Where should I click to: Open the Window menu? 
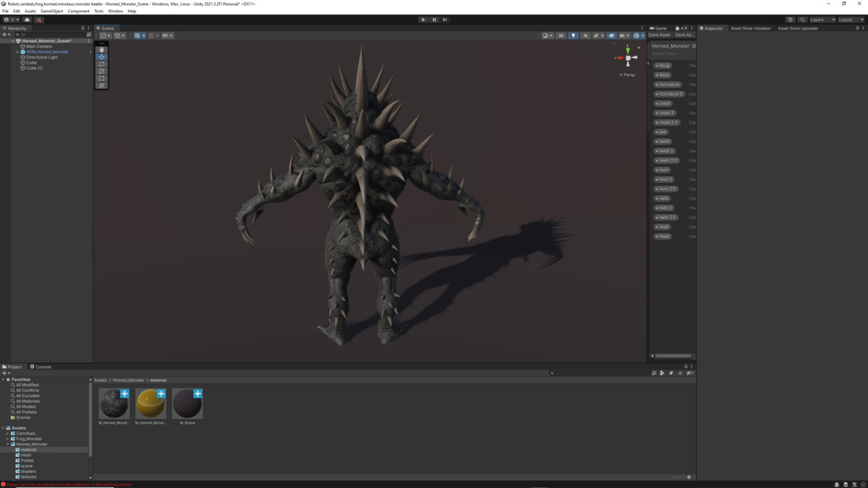click(115, 11)
